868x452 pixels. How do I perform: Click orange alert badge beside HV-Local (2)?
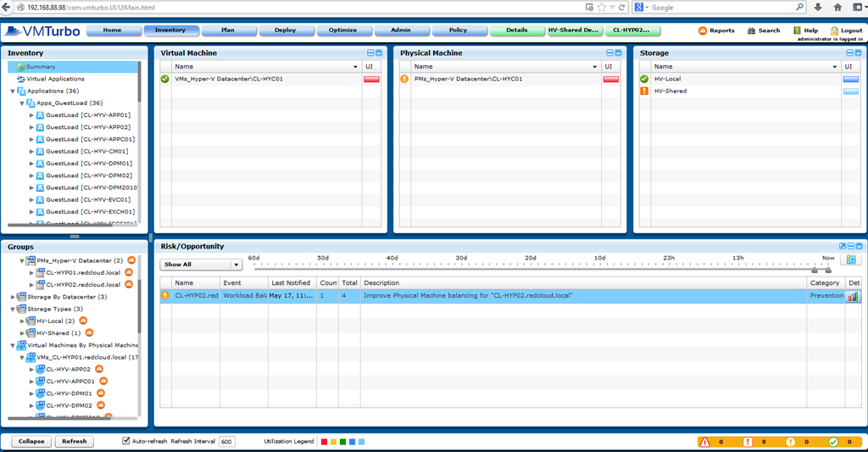click(83, 321)
